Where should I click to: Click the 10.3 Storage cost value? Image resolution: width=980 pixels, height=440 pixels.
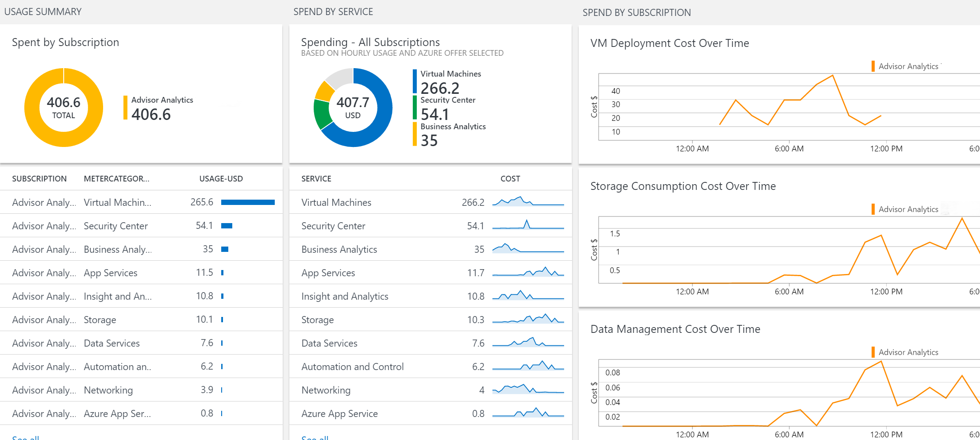click(476, 320)
